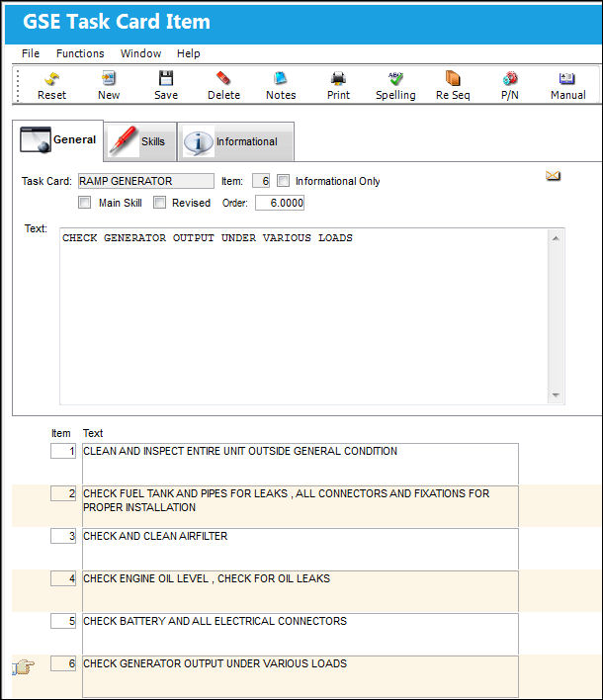This screenshot has width=603, height=700.
Task: Open the Functions menu
Action: click(x=80, y=53)
